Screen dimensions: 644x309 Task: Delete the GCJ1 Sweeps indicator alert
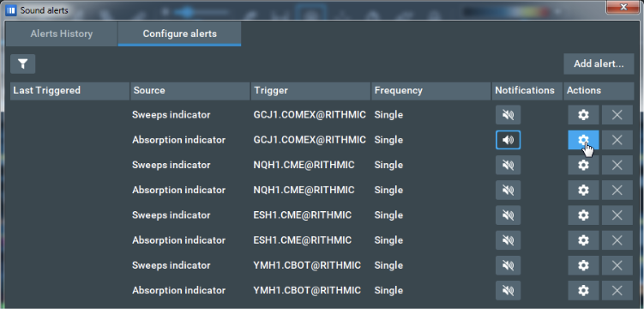click(x=617, y=115)
